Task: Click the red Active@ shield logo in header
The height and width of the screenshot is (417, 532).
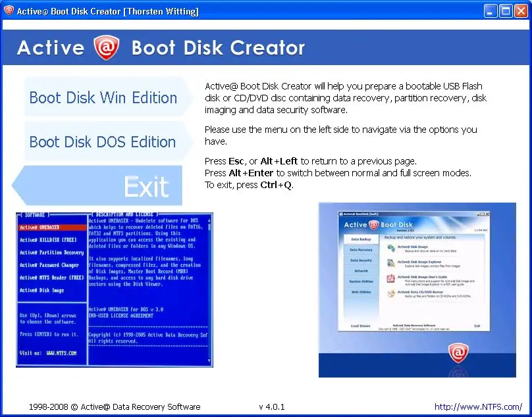Action: click(x=107, y=47)
